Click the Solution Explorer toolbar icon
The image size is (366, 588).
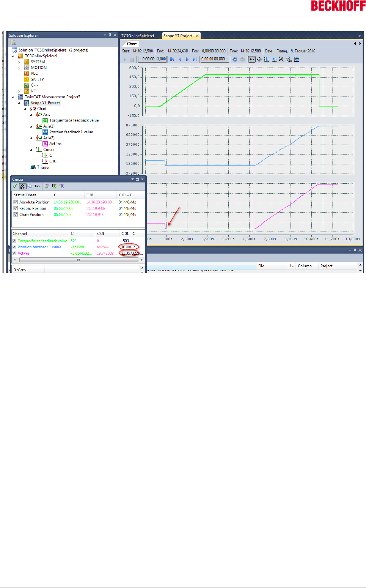(13, 43)
